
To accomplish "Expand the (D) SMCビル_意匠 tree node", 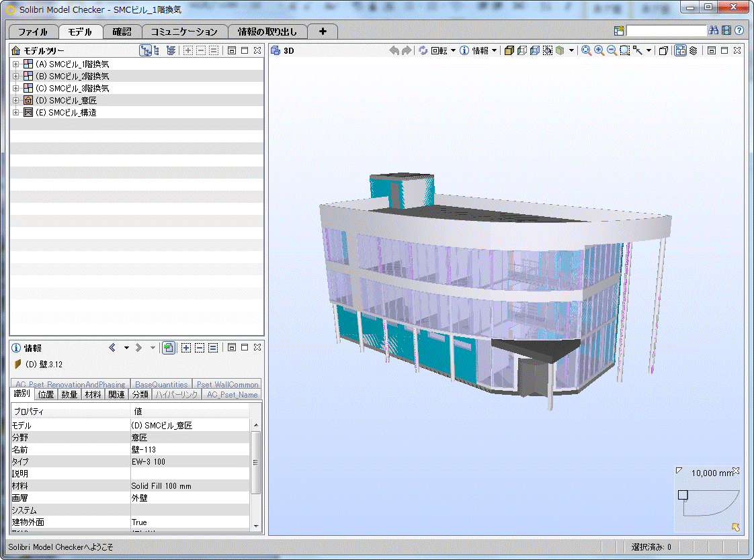I will point(16,100).
